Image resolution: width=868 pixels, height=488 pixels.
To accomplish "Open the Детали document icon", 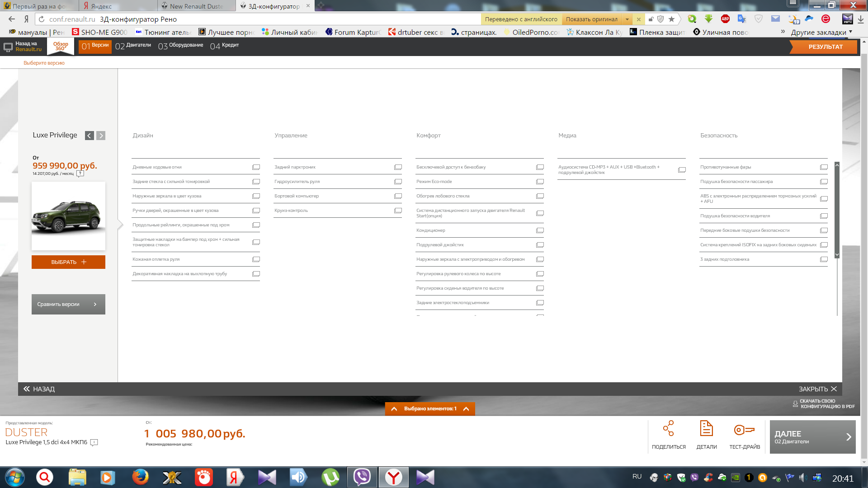I will click(x=706, y=428).
